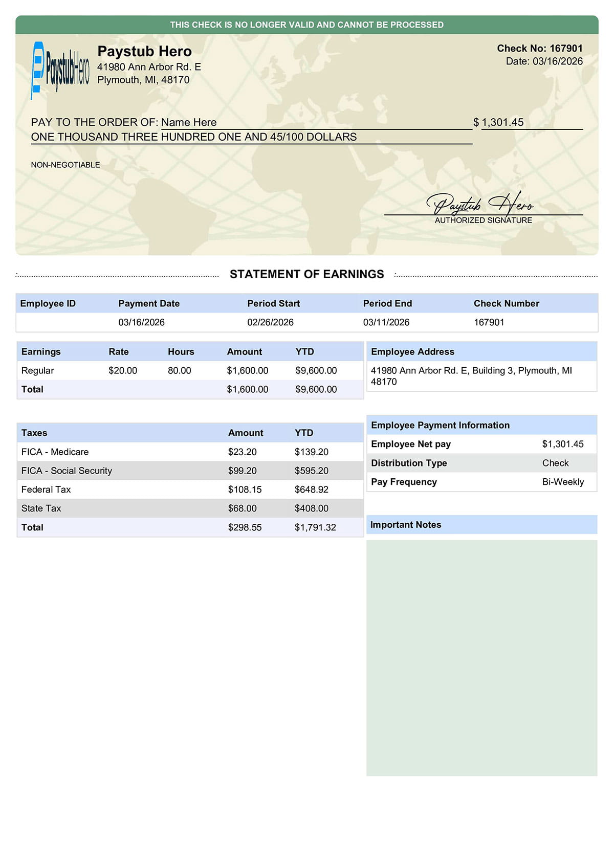Viewport: 614px width, 868px height.
Task: Click 'ONE THOUSAND THREE HUNDRED ONE AND 45/100 DOLLARS'
Action: 194,137
